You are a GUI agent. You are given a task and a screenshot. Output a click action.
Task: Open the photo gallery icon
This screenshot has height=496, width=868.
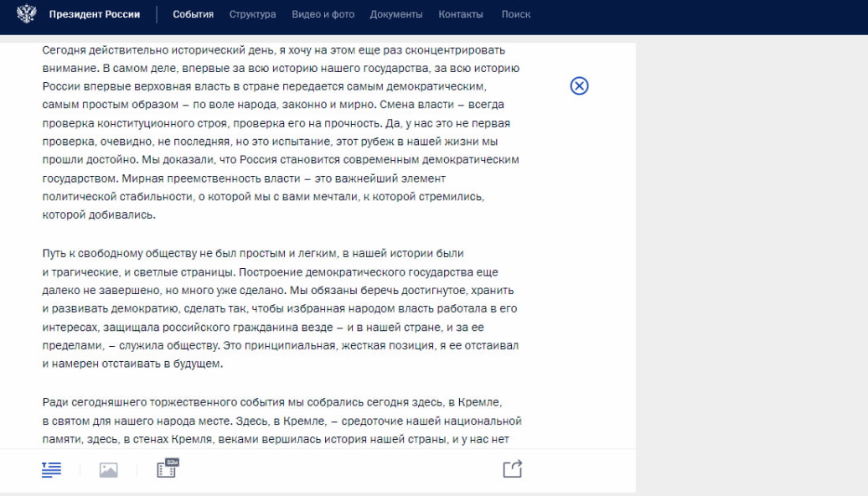pyautogui.click(x=108, y=470)
